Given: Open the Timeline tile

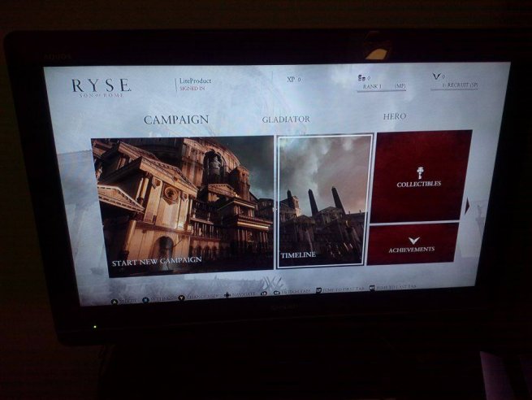Looking at the screenshot, I should pyautogui.click(x=325, y=200).
